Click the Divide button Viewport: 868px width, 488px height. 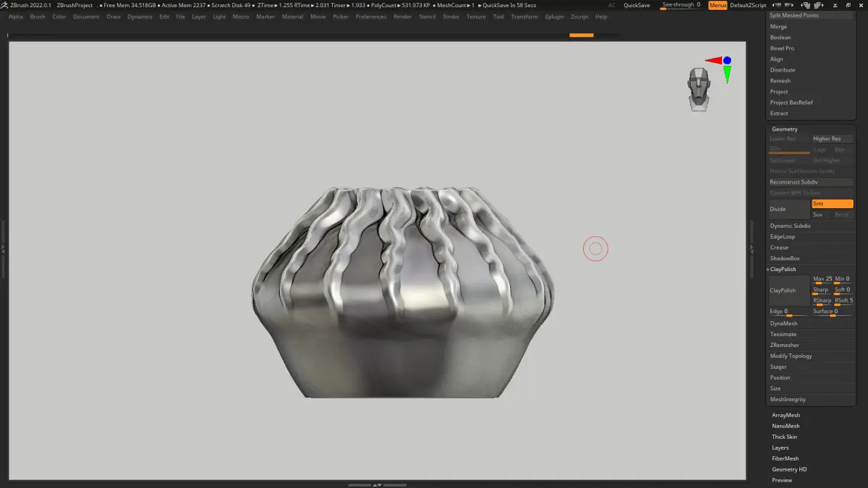point(788,210)
